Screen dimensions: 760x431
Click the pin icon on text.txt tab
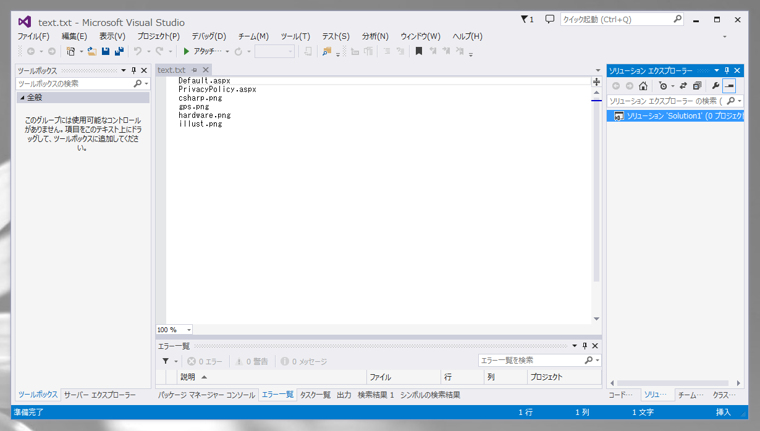[x=194, y=70]
